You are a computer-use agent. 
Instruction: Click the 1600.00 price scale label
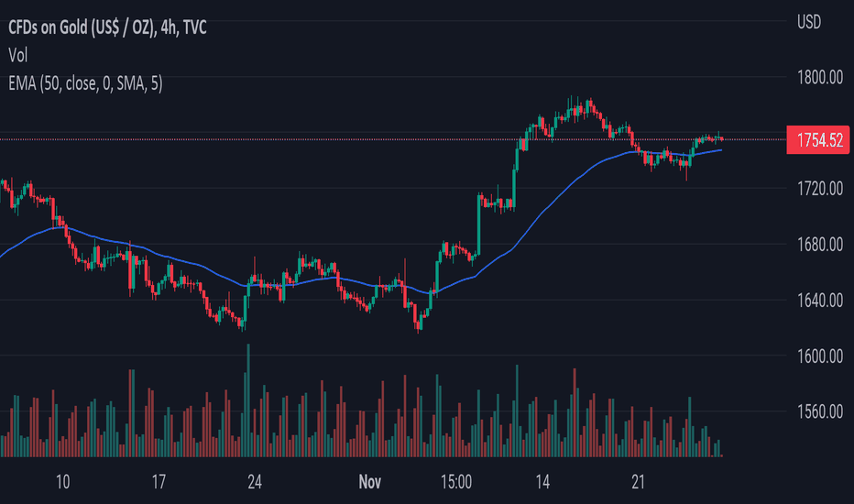coord(820,356)
